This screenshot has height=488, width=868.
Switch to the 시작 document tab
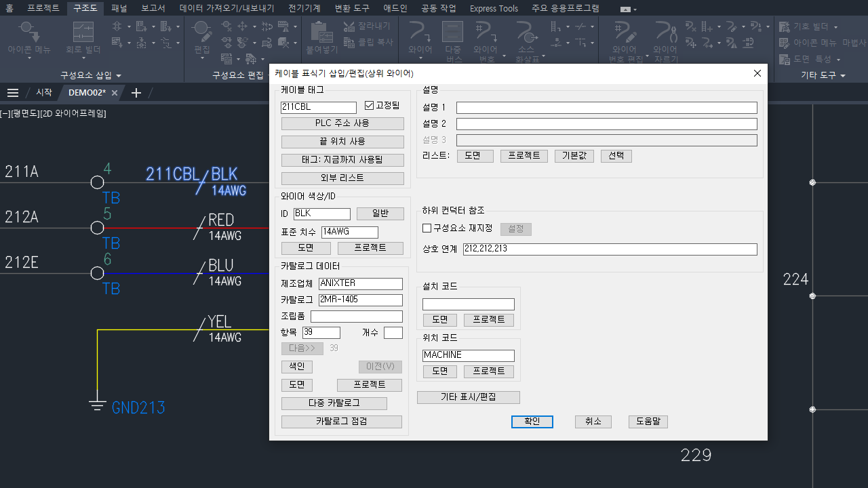[x=44, y=93]
